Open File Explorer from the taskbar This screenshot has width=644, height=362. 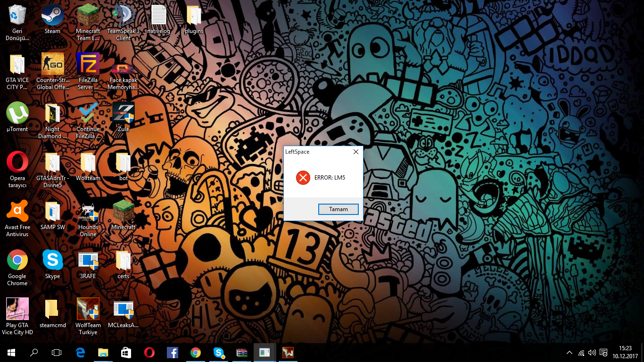[x=103, y=353]
